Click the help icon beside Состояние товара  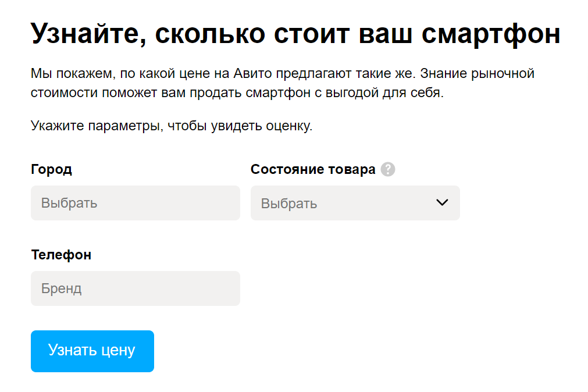[x=388, y=169]
